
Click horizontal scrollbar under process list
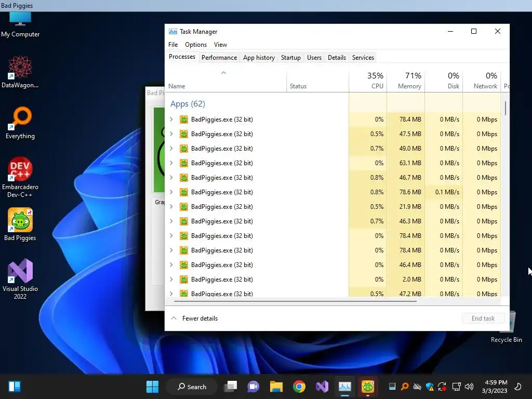[295, 301]
